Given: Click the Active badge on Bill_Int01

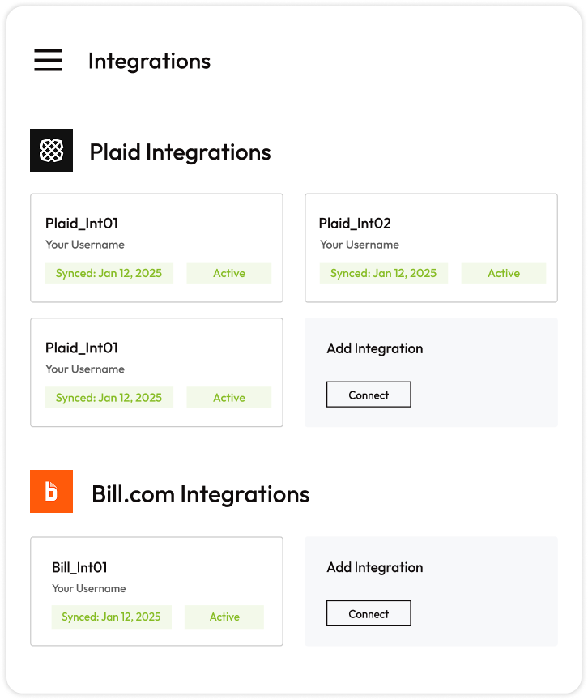Looking at the screenshot, I should coord(224,617).
